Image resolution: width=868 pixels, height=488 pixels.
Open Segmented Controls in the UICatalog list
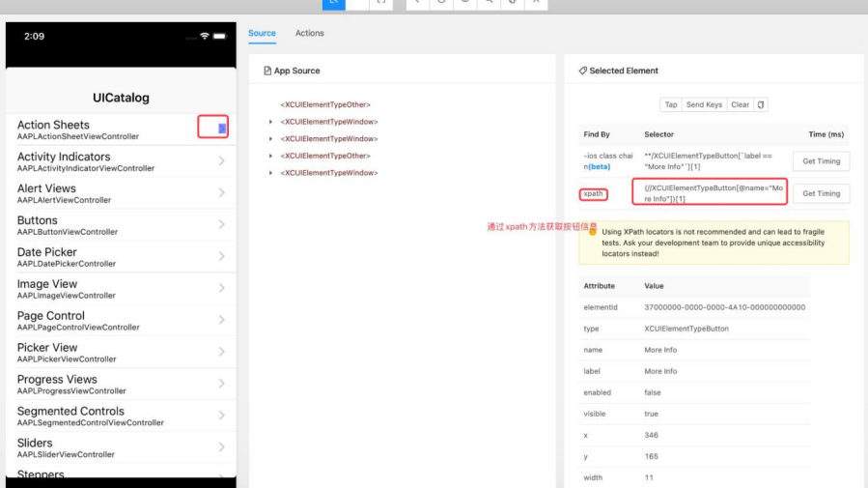(121, 416)
